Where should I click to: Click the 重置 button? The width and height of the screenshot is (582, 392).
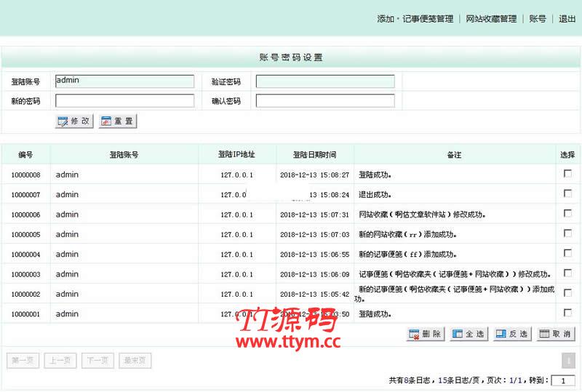pos(118,121)
